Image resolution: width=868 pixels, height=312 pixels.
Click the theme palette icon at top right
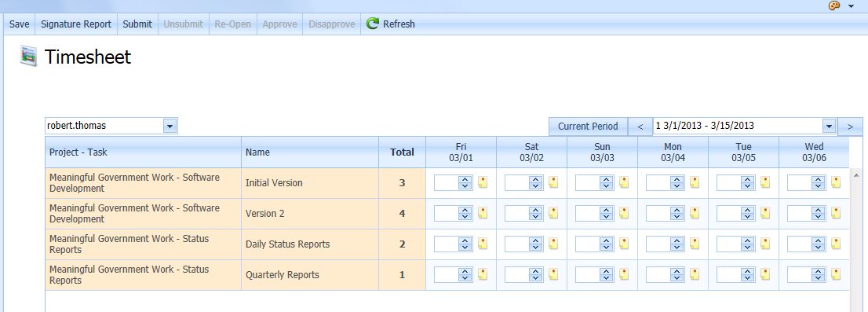tap(834, 6)
